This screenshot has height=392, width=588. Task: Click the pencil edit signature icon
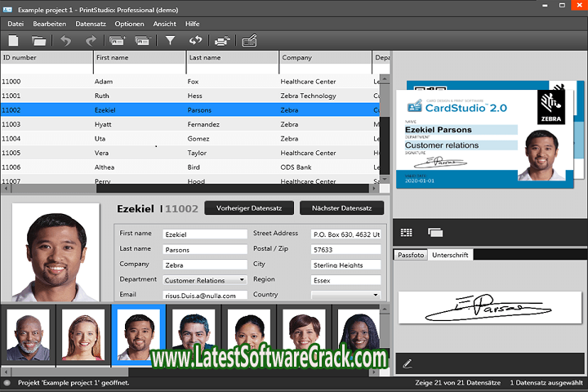coord(408,363)
